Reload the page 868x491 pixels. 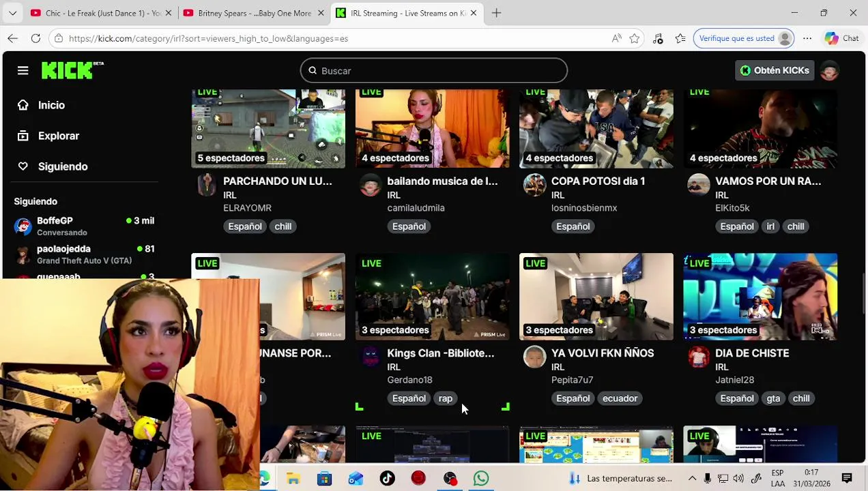pos(35,38)
